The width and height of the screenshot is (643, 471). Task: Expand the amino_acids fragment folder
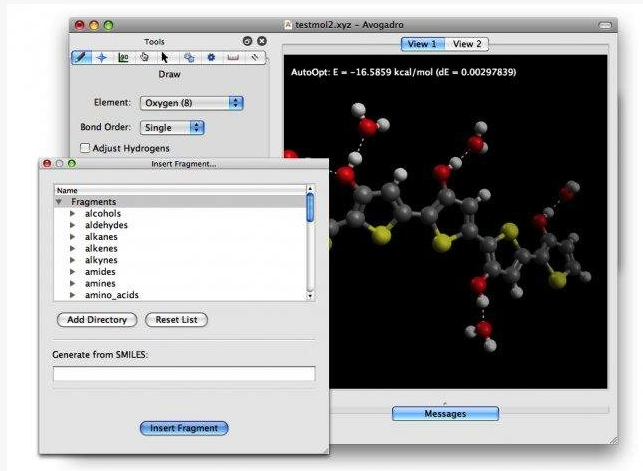(72, 295)
